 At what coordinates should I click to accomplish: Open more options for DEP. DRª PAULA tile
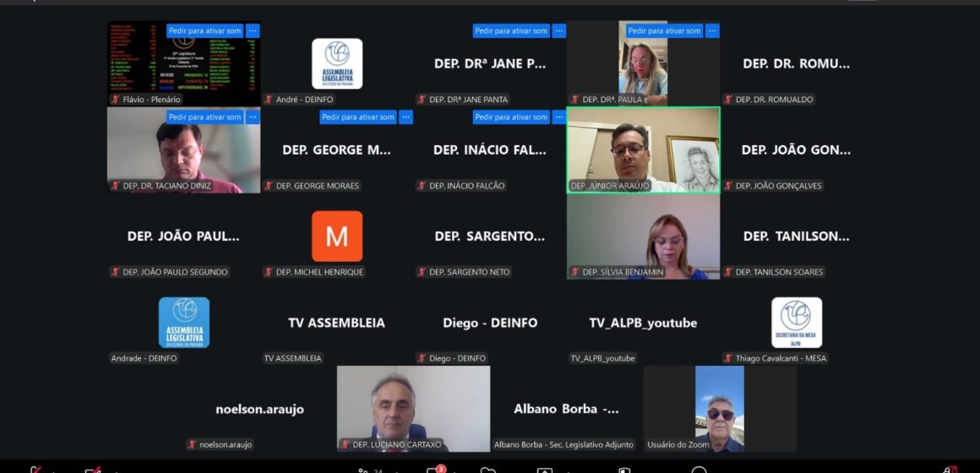712,30
